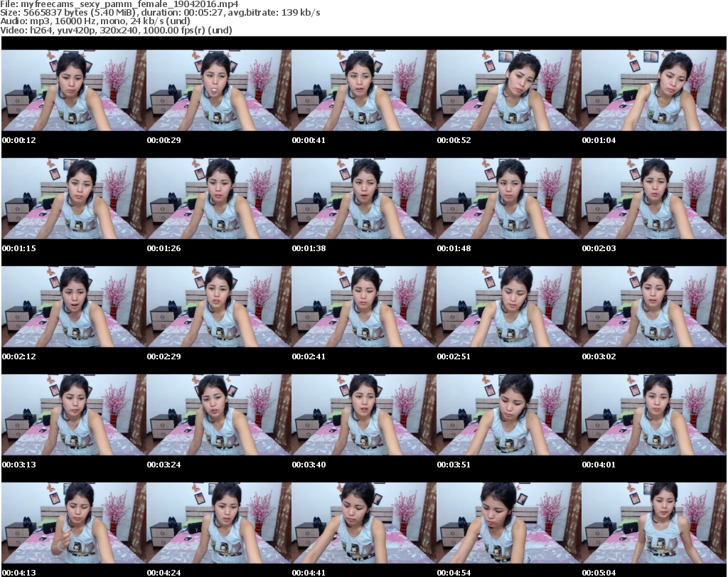728x577 pixels.
Task: Click the thumbnail timestamped 00:03:13
Action: [x=74, y=415]
